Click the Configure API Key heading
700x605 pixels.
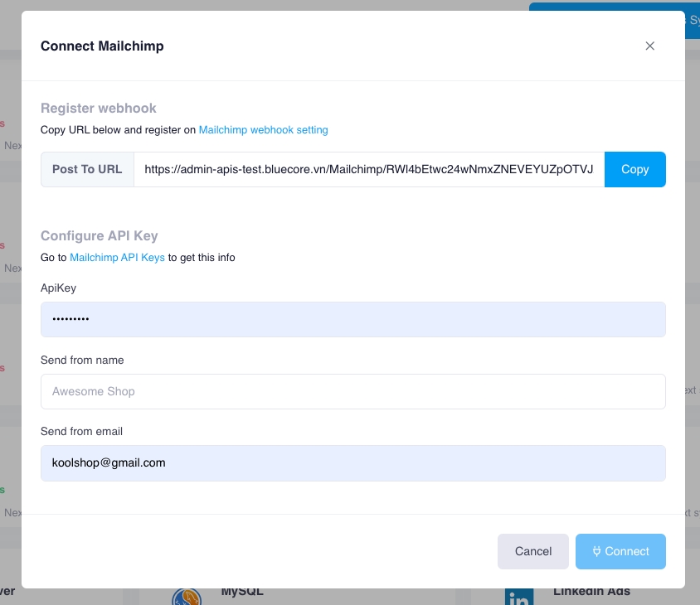100,236
